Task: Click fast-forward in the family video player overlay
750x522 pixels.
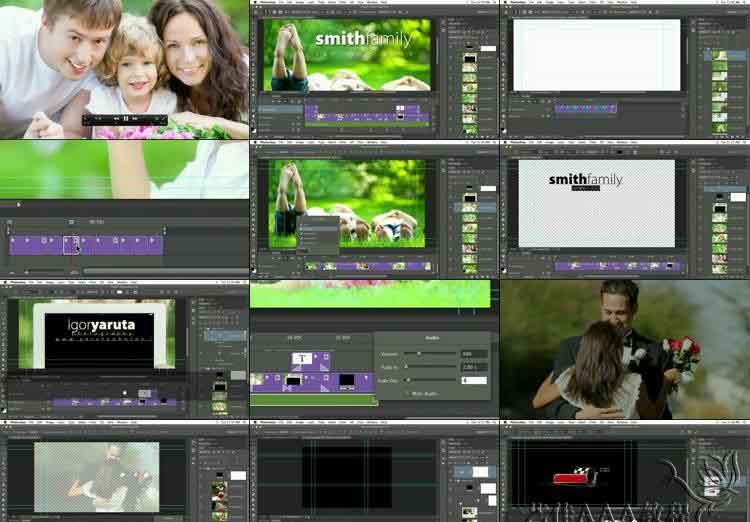Action: pyautogui.click(x=133, y=118)
